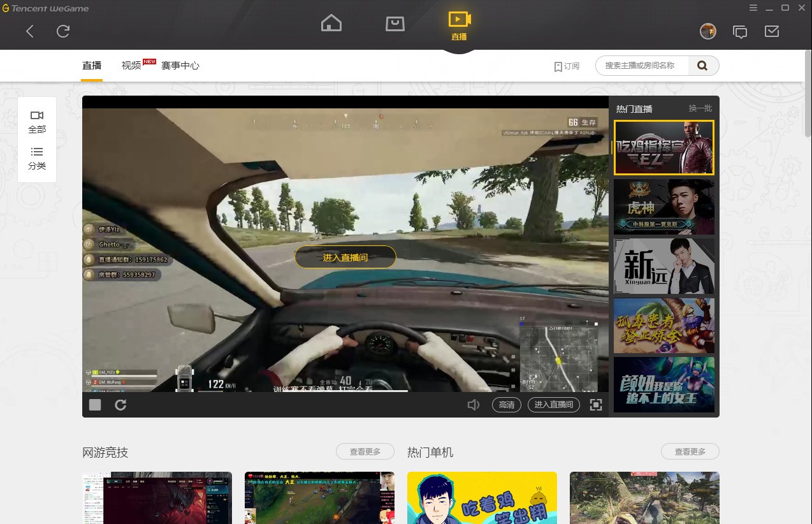This screenshot has height=524, width=812.
Task: Select the 颜如 女王 stream thumbnail
Action: click(664, 384)
